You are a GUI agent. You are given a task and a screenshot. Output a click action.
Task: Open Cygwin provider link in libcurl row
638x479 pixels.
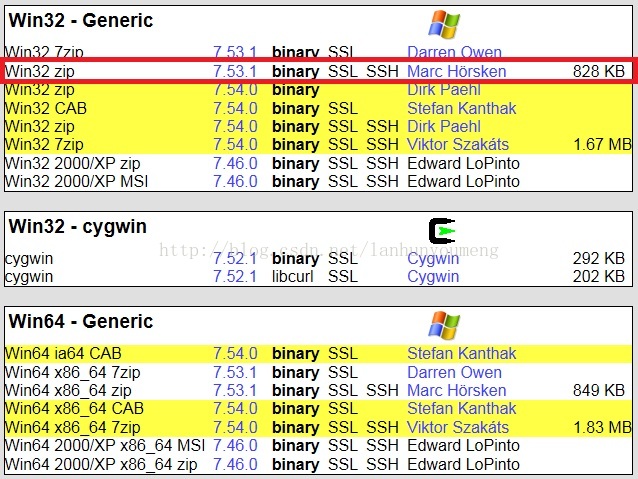tap(433, 277)
